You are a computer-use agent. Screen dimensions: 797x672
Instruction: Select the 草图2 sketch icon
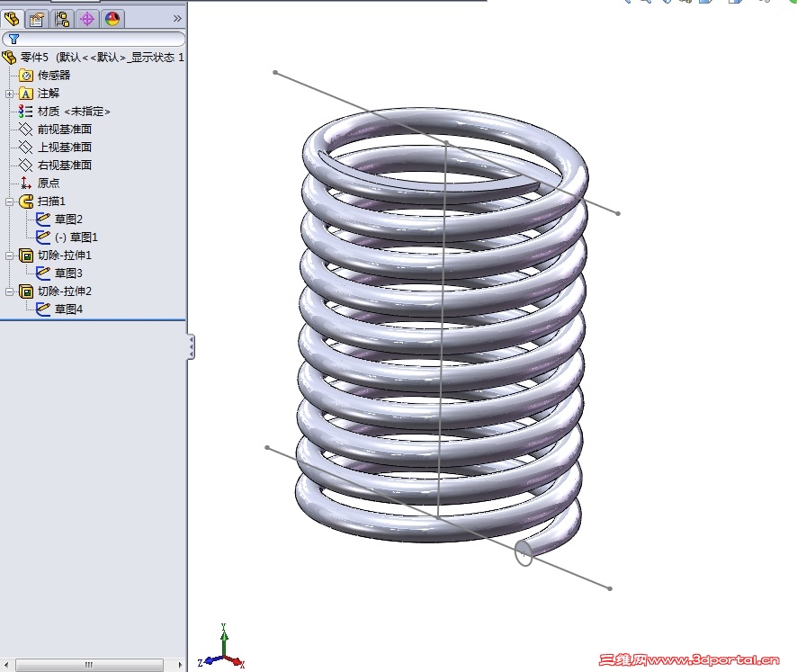tap(43, 220)
